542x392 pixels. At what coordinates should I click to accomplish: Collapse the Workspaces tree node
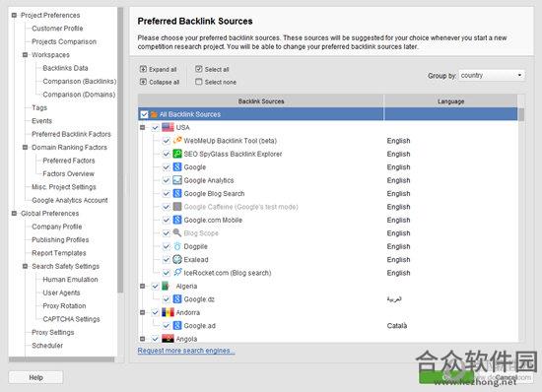click(x=26, y=54)
